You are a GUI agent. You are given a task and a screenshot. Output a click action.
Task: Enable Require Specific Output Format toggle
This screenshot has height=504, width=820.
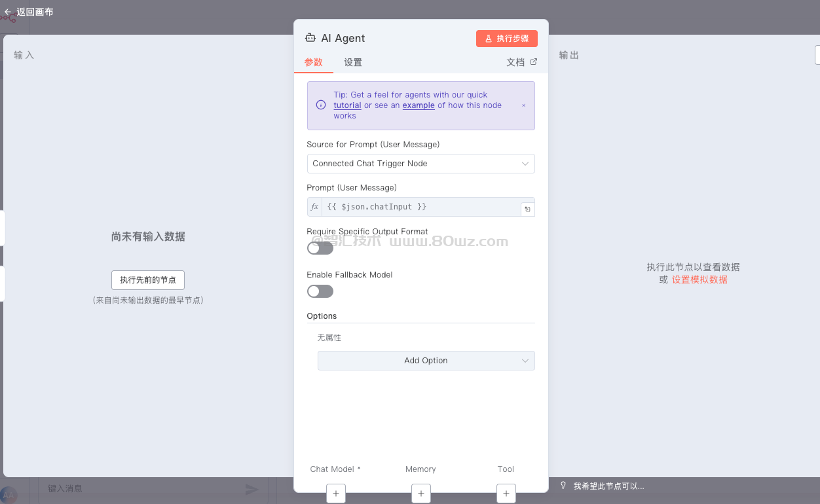(x=320, y=248)
